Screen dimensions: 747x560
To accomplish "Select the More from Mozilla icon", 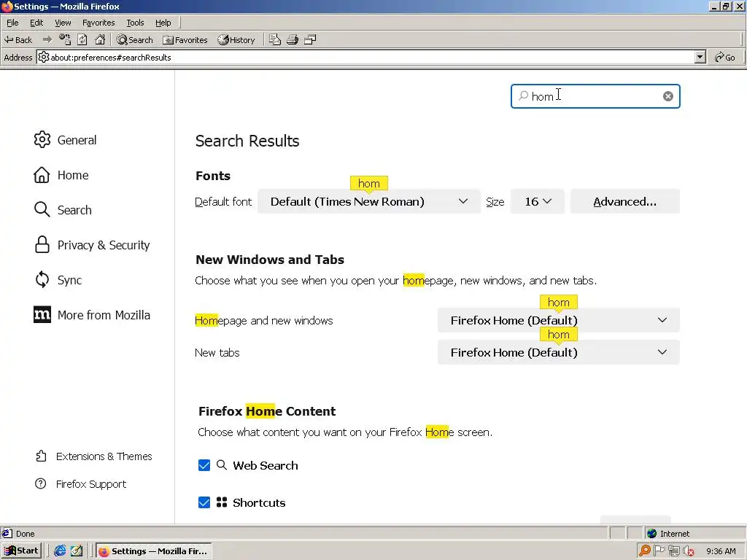I will pyautogui.click(x=42, y=315).
